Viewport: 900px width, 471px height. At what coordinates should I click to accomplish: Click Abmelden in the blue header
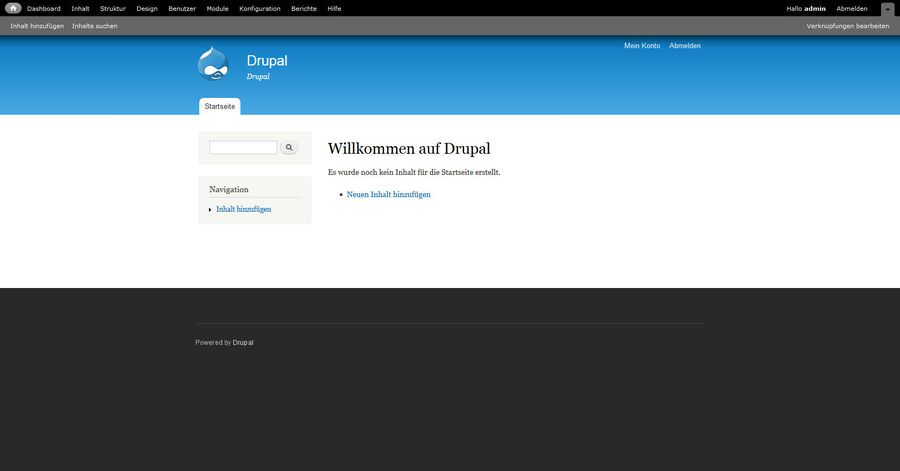685,45
